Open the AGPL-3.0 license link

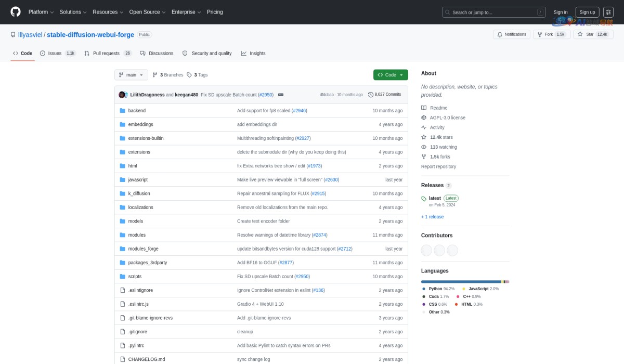coord(447,118)
